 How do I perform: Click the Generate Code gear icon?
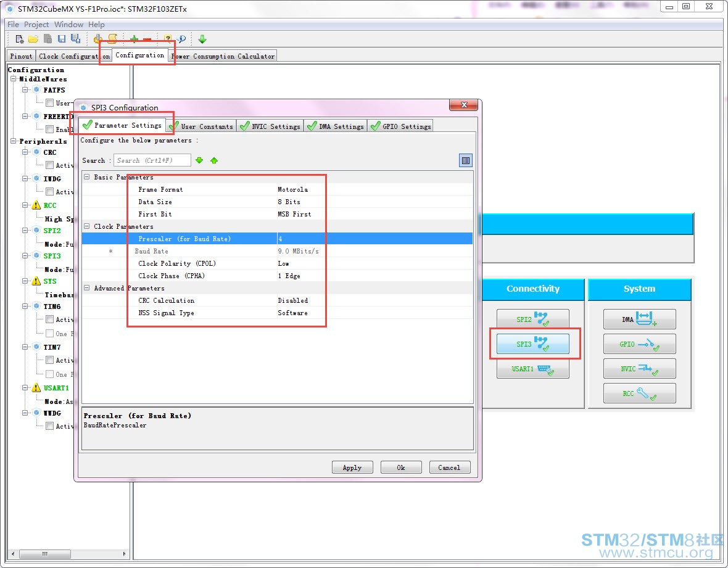click(x=98, y=39)
